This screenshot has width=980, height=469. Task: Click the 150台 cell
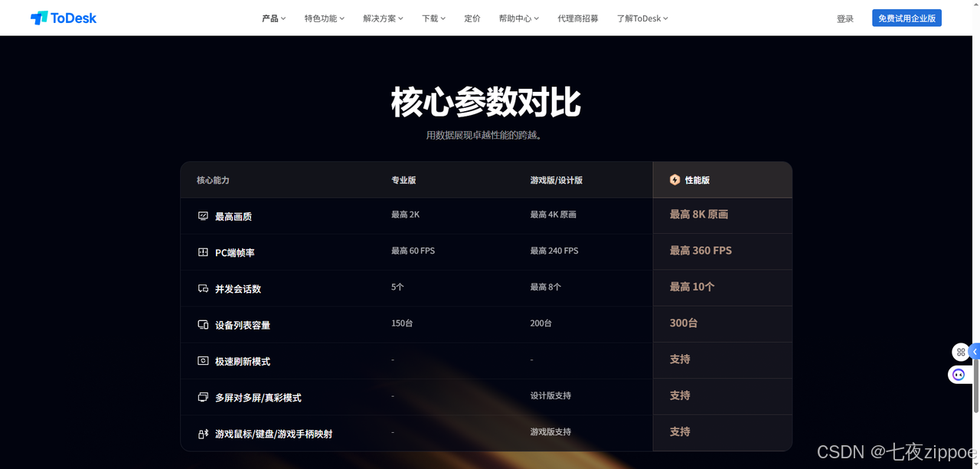pos(402,323)
